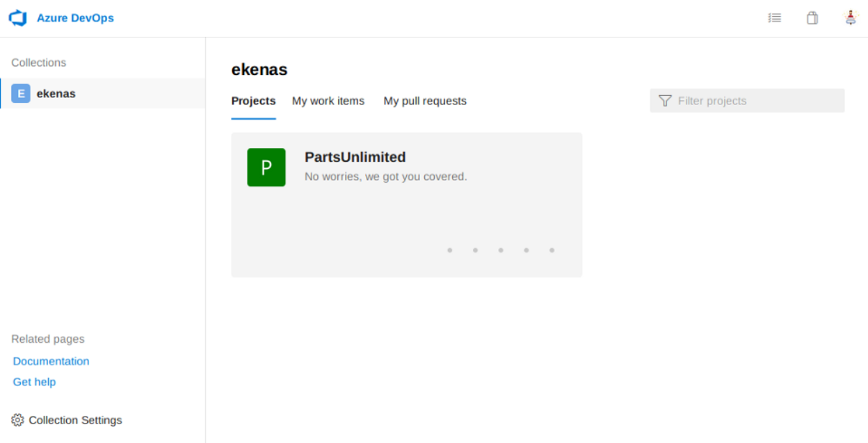Open the Marketplace shopping bag icon
This screenshot has height=443, width=868.
[812, 18]
